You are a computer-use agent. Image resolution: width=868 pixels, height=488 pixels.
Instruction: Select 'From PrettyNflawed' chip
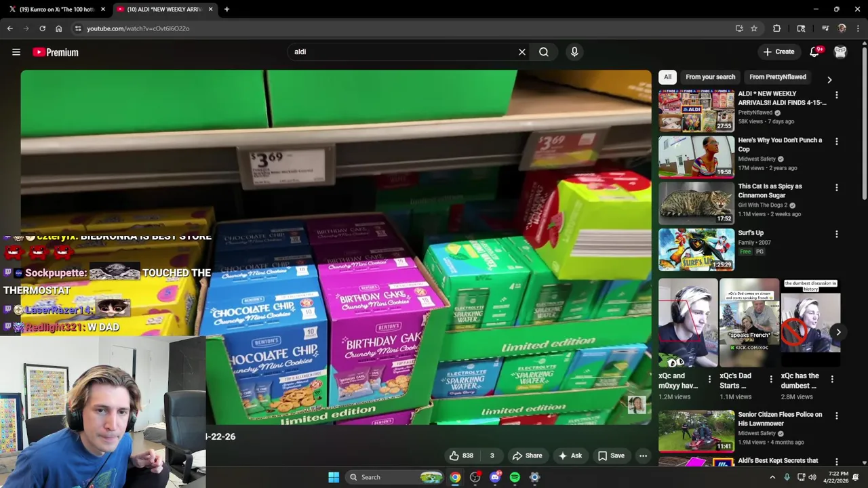pos(778,77)
